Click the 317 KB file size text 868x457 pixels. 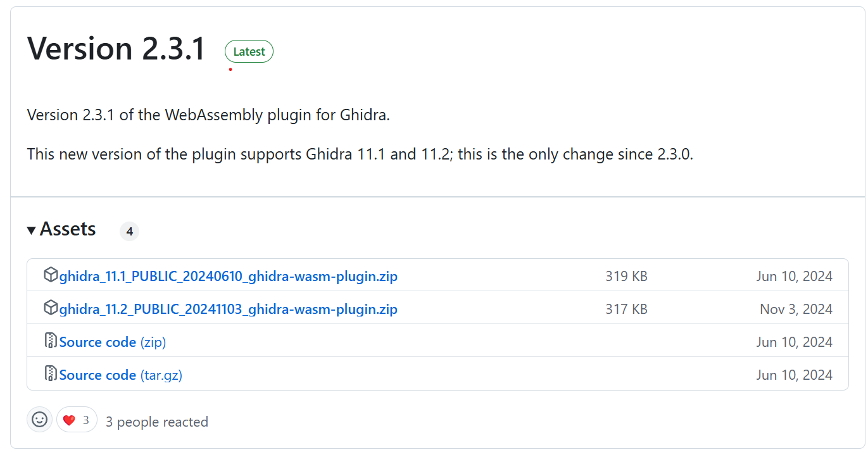pyautogui.click(x=626, y=310)
